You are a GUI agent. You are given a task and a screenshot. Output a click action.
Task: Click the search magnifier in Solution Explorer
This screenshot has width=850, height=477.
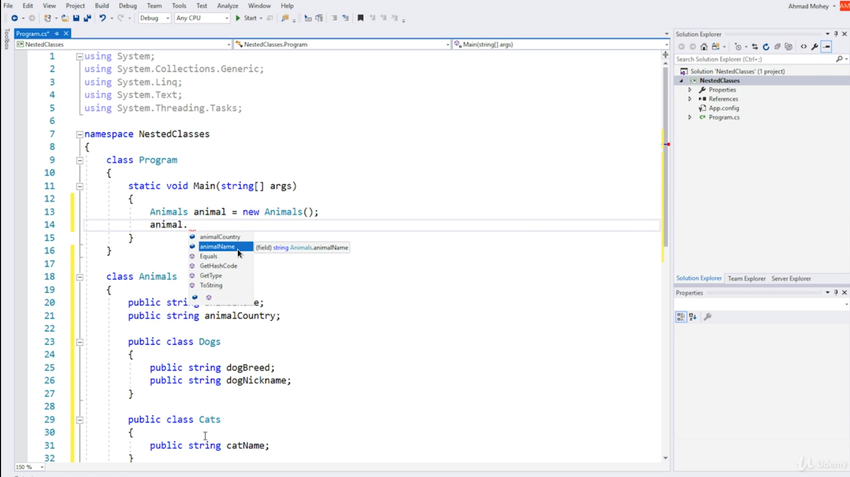[x=839, y=59]
